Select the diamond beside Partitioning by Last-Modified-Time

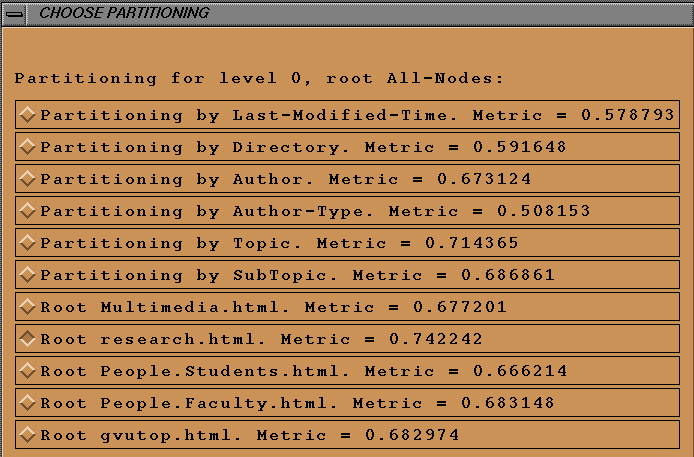click(x=28, y=115)
